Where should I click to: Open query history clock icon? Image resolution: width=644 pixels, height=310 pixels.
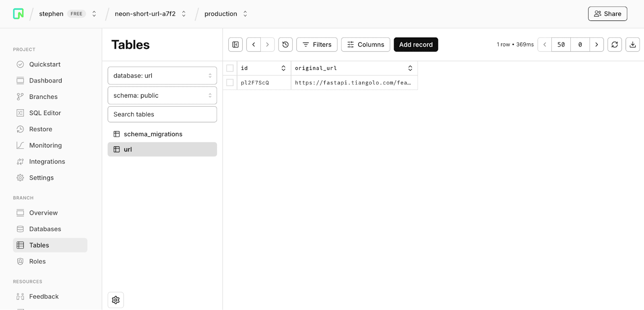pos(285,45)
